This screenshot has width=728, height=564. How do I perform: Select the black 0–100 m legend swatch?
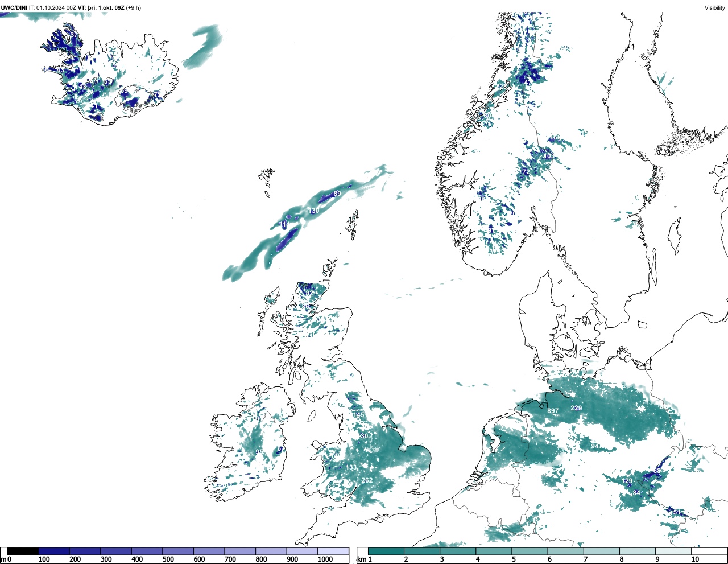[23, 551]
